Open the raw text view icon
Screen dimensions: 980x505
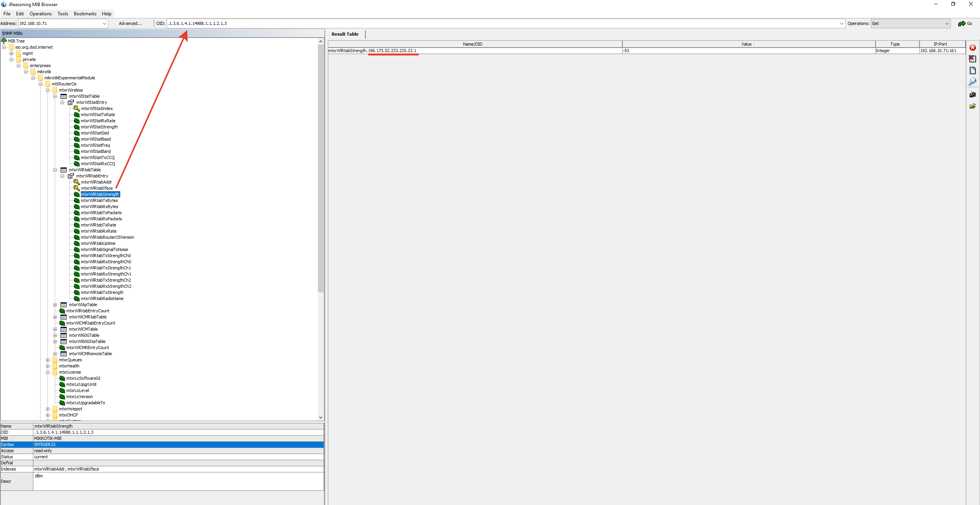pyautogui.click(x=972, y=71)
